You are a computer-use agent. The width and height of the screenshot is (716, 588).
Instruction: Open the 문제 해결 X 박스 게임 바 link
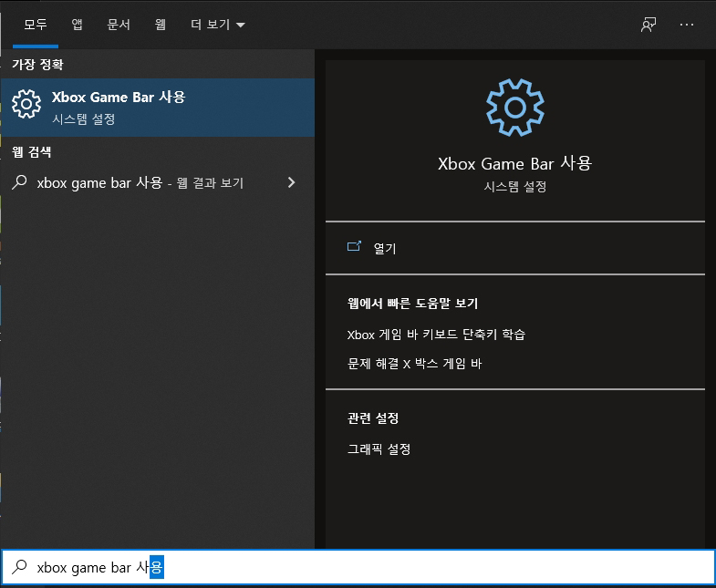[x=414, y=364]
